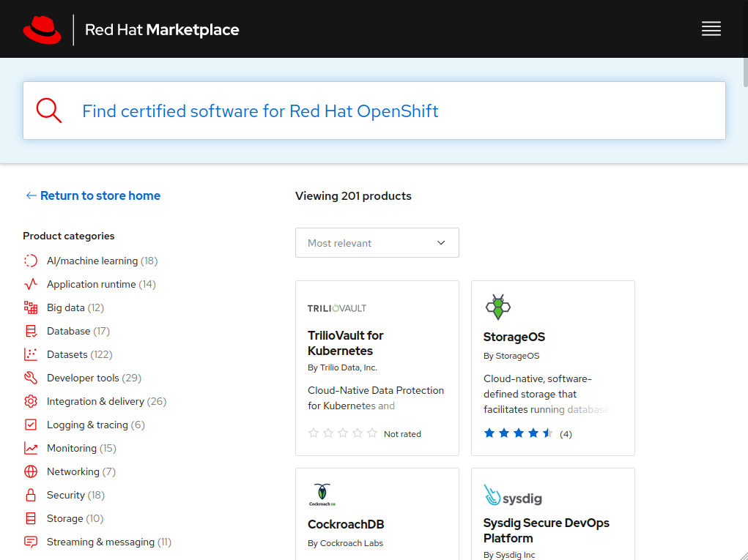Select the Security (18) category
The image size is (748, 560).
[x=75, y=495]
